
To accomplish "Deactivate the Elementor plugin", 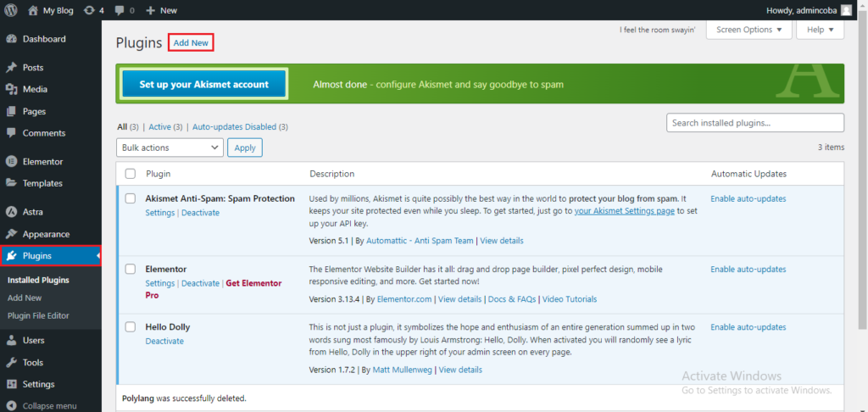I will 200,283.
